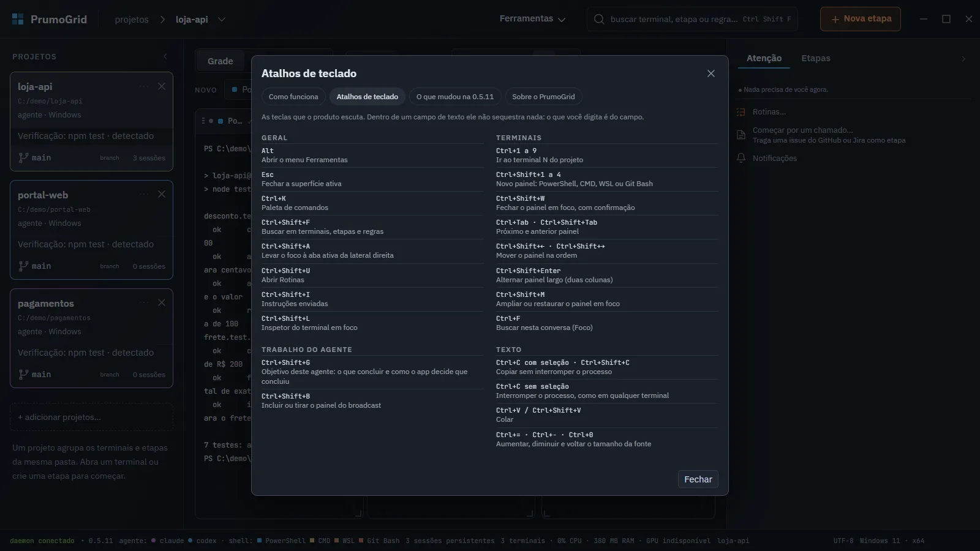Image resolution: width=980 pixels, height=551 pixels.
Task: Click the branch icon on pagamentos card
Action: coord(23,374)
